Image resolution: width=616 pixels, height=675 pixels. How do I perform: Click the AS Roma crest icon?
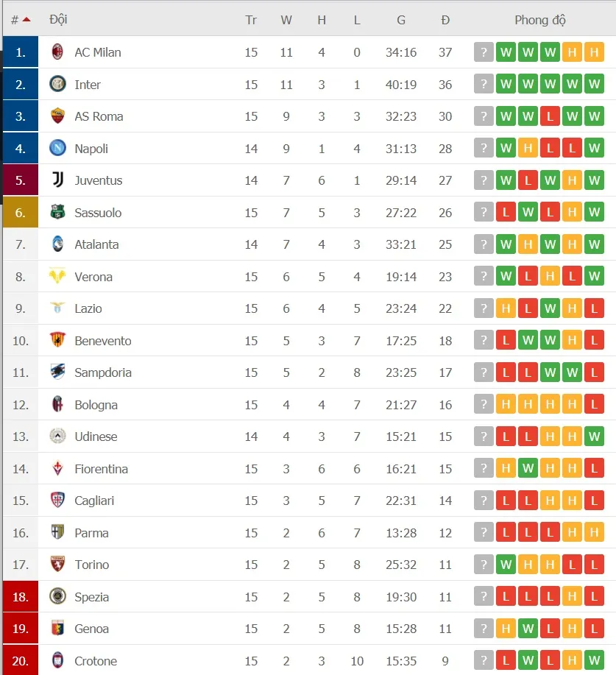tap(57, 116)
